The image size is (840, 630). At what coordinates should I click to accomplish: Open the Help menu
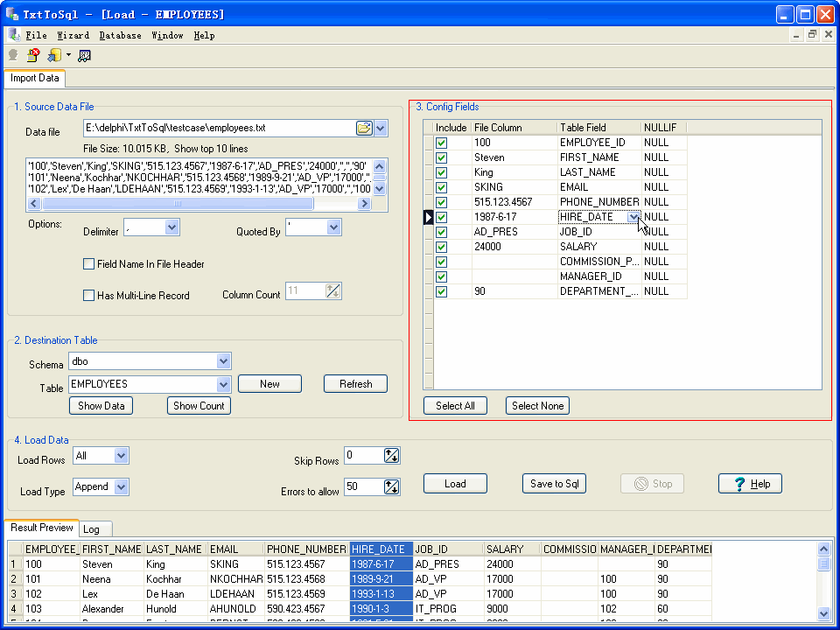click(204, 35)
